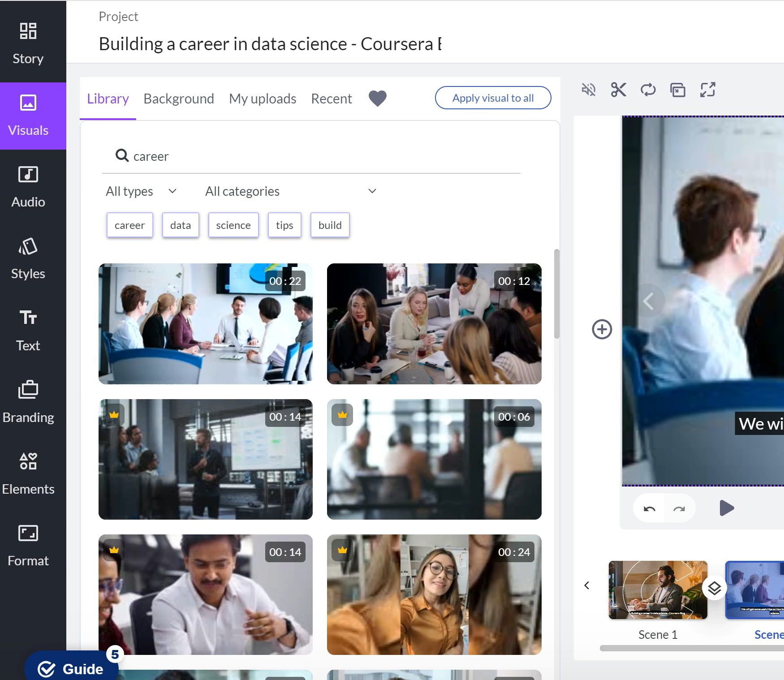Click Apply visual to all button

[493, 98]
